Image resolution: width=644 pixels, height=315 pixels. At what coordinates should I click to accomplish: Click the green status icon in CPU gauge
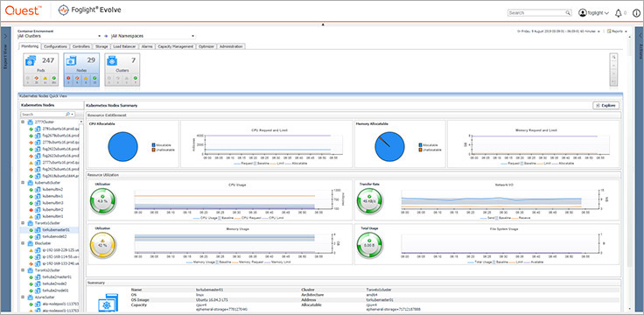pos(102,197)
